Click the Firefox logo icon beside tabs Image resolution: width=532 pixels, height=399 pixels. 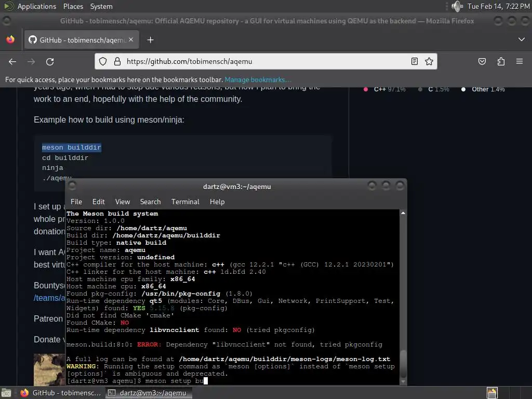[10, 39]
